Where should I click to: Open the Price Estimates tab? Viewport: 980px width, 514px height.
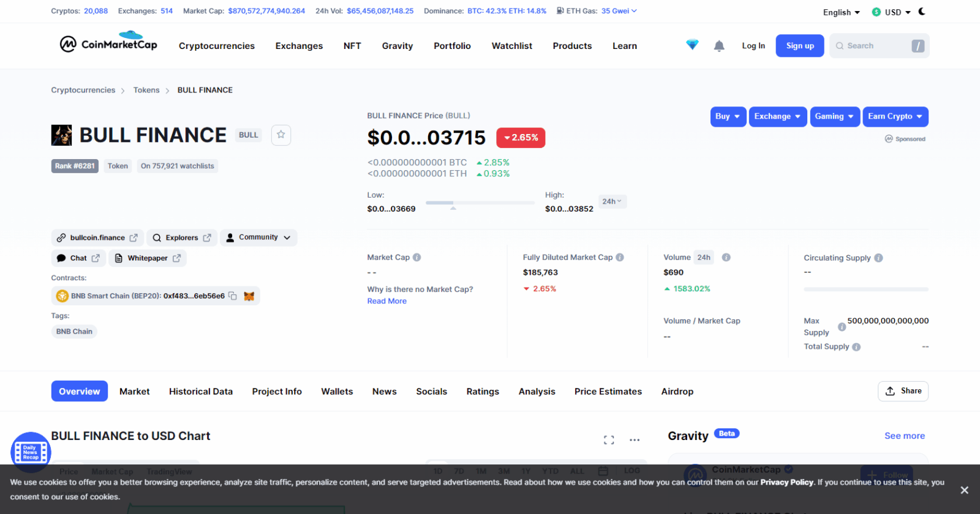[x=608, y=392]
